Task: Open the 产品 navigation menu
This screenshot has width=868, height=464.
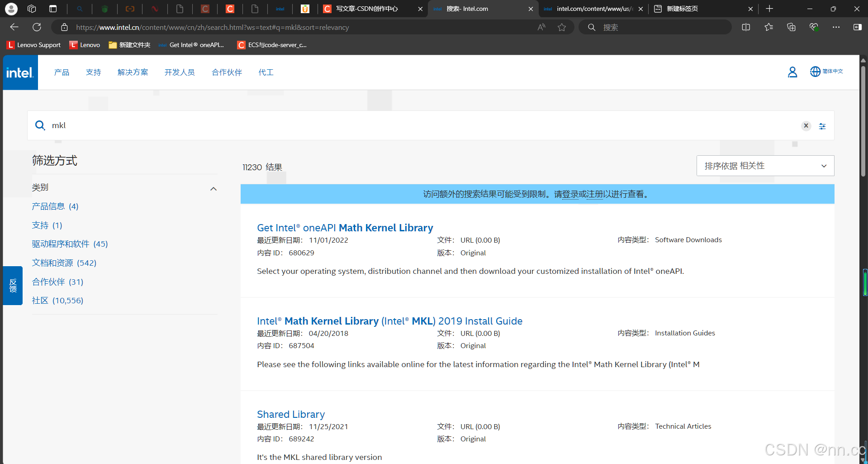Action: pyautogui.click(x=62, y=72)
